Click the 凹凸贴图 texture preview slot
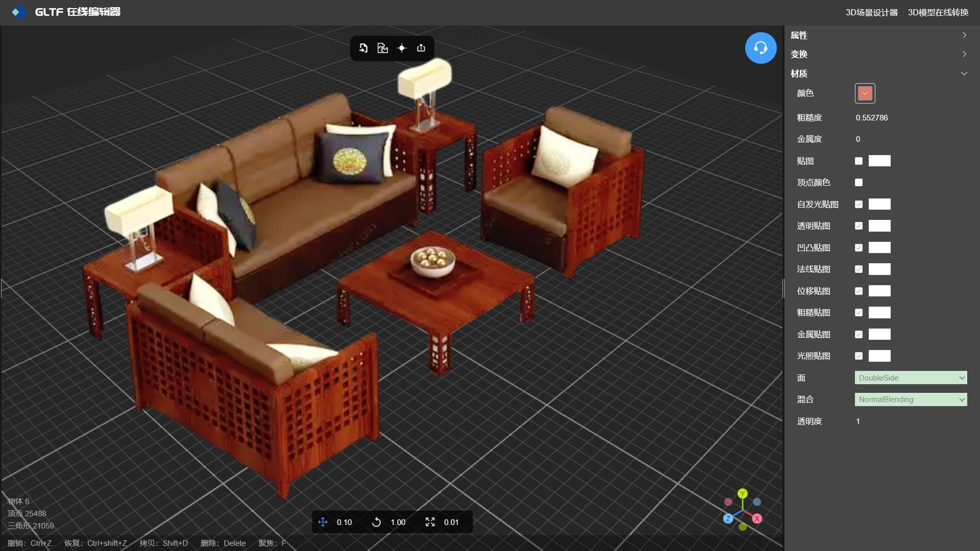The image size is (980, 551). [879, 247]
